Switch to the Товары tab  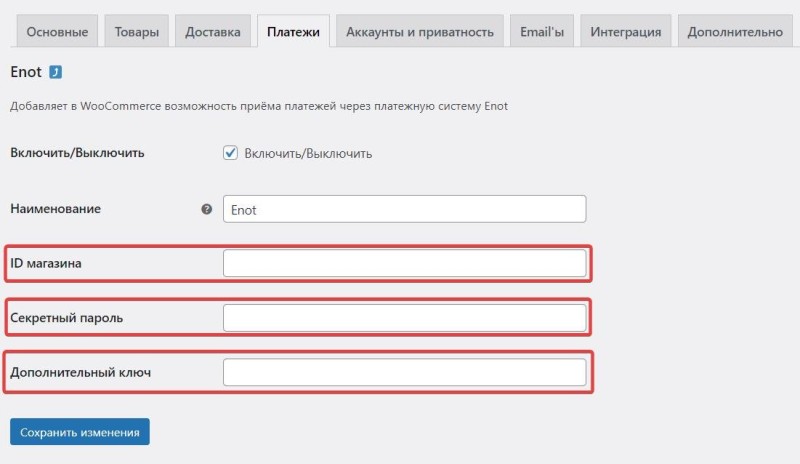point(137,32)
